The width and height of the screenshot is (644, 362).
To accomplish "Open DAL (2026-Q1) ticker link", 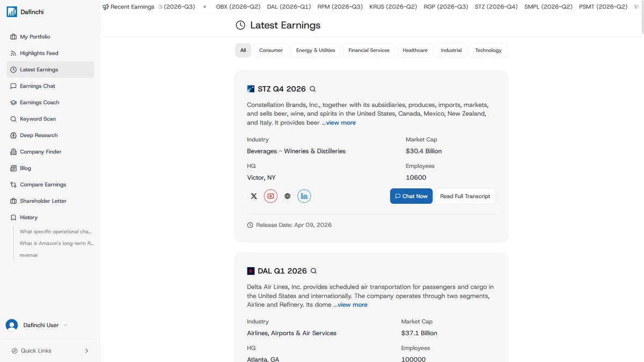I will click(289, 7).
